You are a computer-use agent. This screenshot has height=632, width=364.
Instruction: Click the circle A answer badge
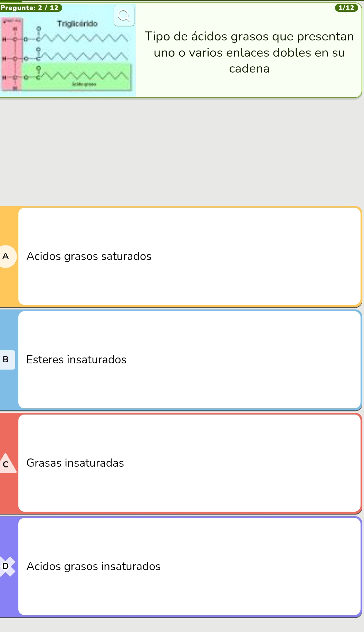point(6,257)
